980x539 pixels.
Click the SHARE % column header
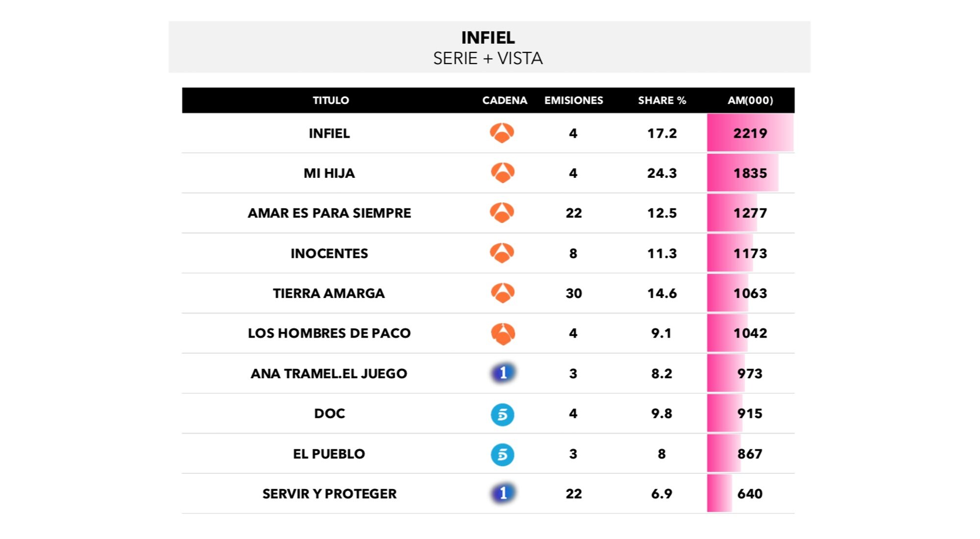(x=661, y=100)
